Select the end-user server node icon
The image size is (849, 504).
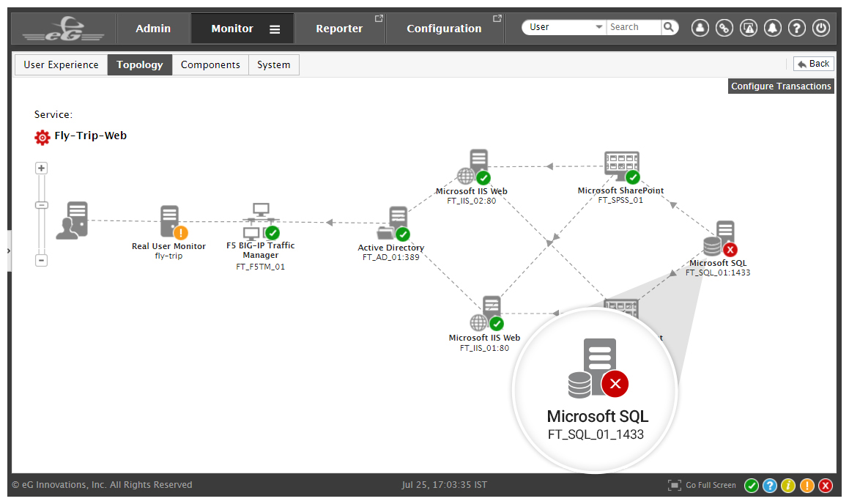[x=73, y=220]
